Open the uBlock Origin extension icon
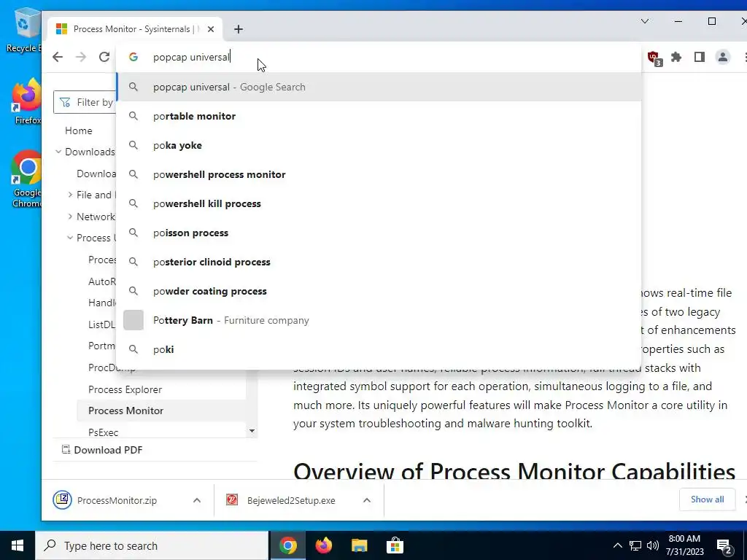Image resolution: width=747 pixels, height=560 pixels. (x=654, y=58)
